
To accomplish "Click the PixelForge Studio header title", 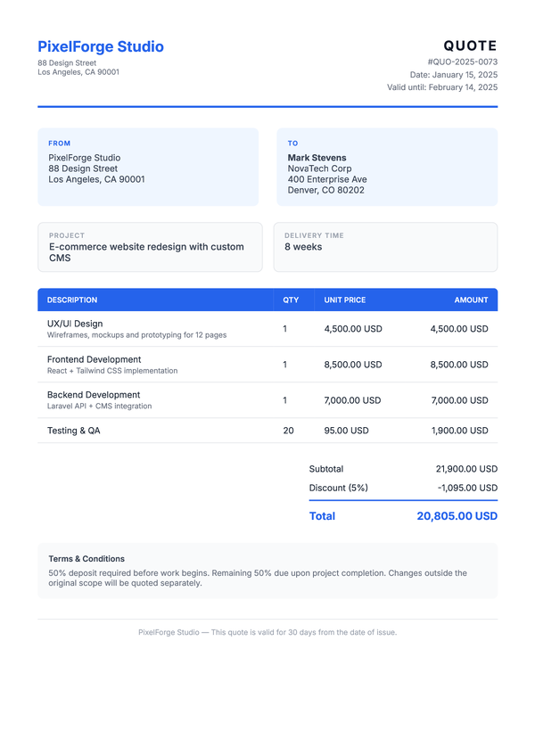I will pyautogui.click(x=101, y=47).
